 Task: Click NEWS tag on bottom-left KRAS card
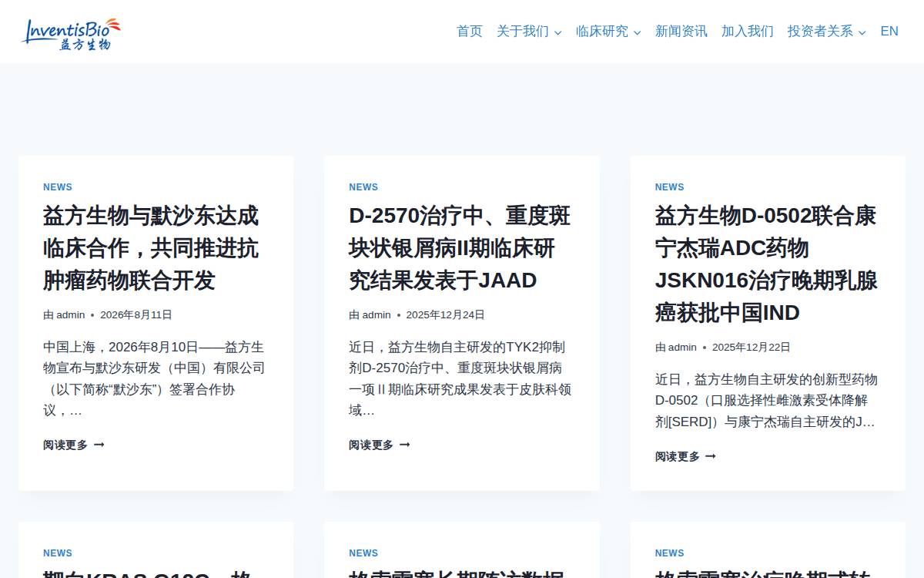[x=58, y=553]
